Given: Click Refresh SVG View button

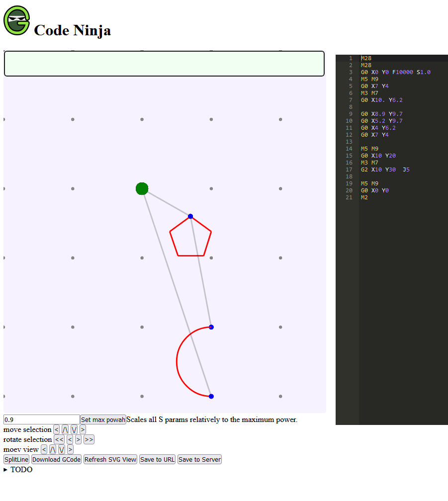Looking at the screenshot, I should pos(110,459).
